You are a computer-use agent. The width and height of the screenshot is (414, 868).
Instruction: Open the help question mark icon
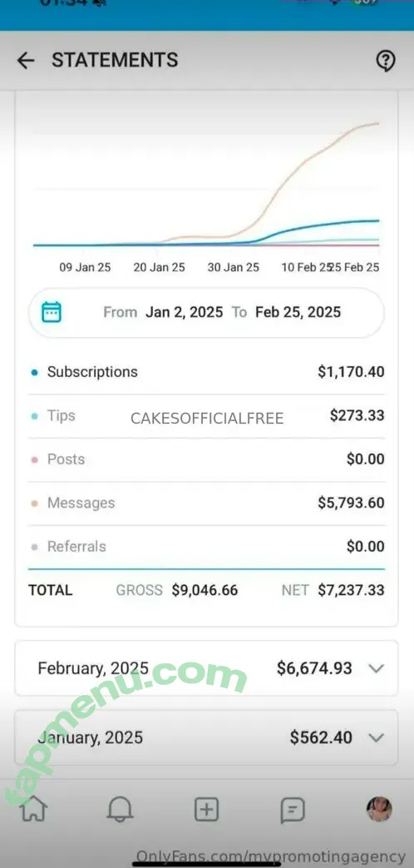(x=385, y=61)
